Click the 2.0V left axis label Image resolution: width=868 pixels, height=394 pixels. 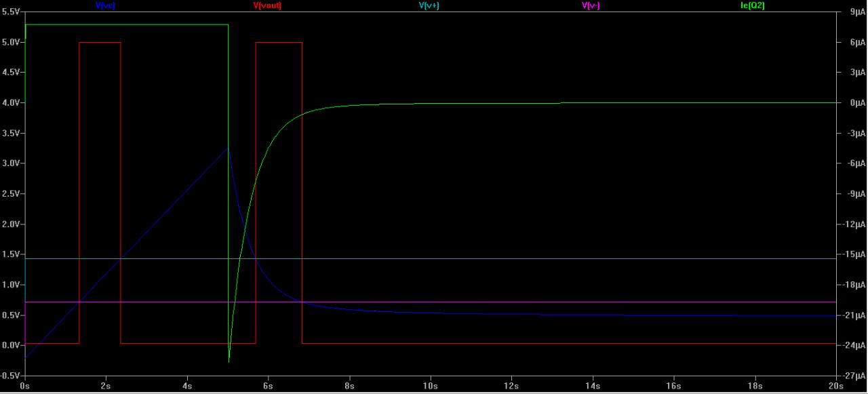(11, 224)
